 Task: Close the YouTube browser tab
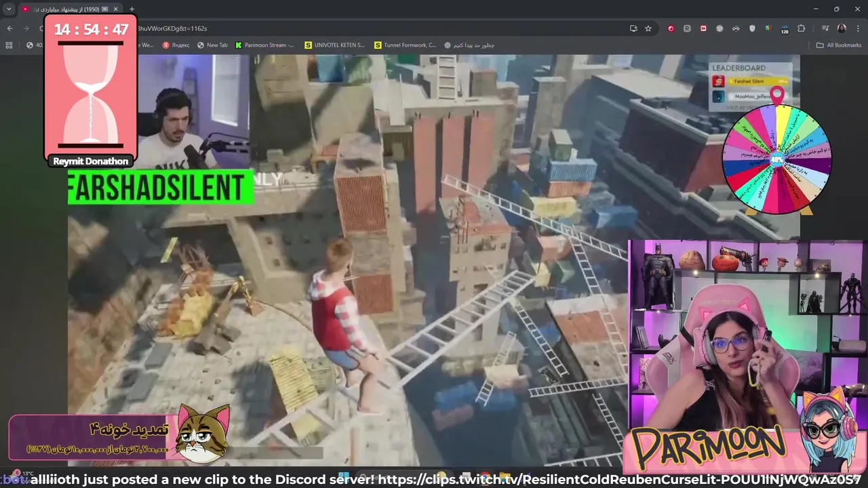tap(115, 9)
